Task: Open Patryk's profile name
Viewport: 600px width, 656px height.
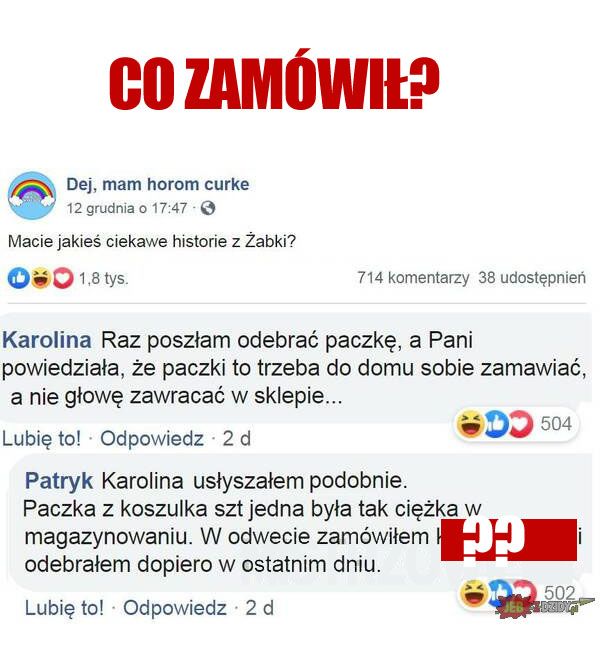Action: 59,481
